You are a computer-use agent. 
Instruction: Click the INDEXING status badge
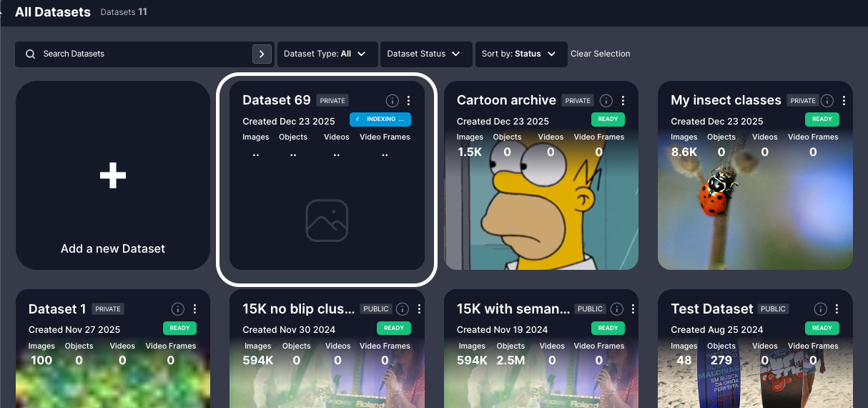(380, 120)
